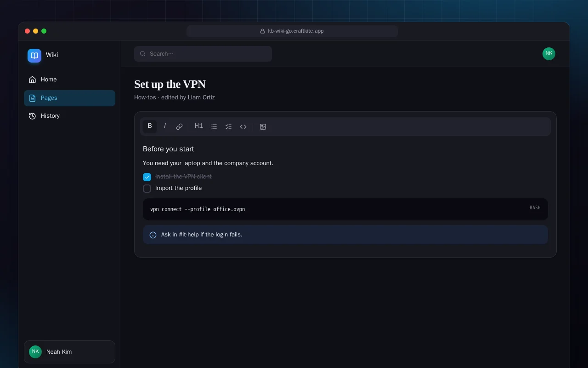
Task: Click the laptop and company account sentence
Action: [208, 163]
